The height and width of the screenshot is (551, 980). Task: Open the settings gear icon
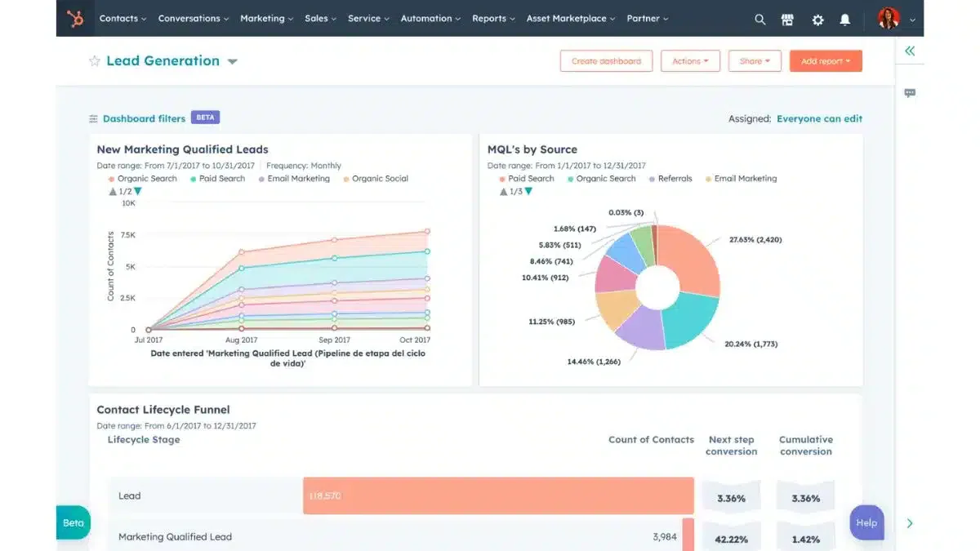click(x=817, y=19)
